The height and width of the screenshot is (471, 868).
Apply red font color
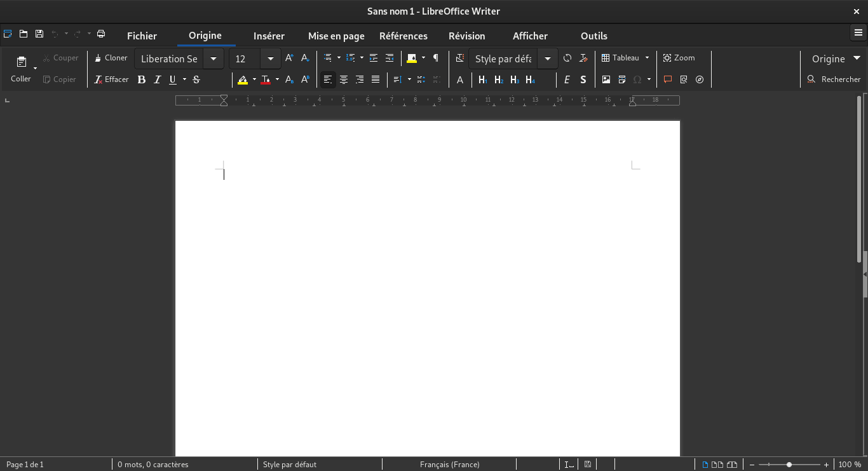(266, 79)
